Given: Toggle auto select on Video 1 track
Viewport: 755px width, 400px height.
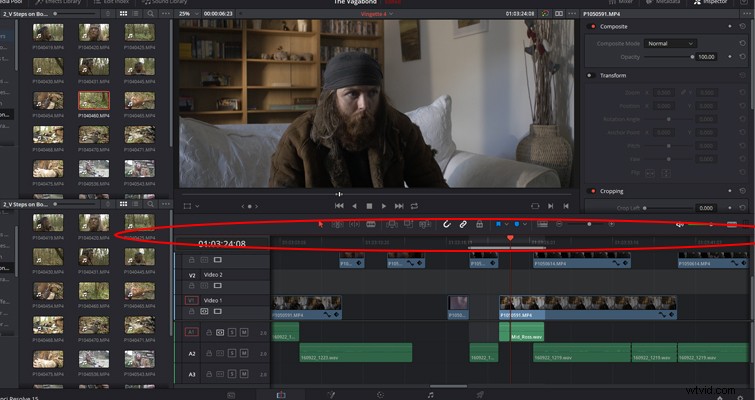Looking at the screenshot, I should (x=204, y=311).
